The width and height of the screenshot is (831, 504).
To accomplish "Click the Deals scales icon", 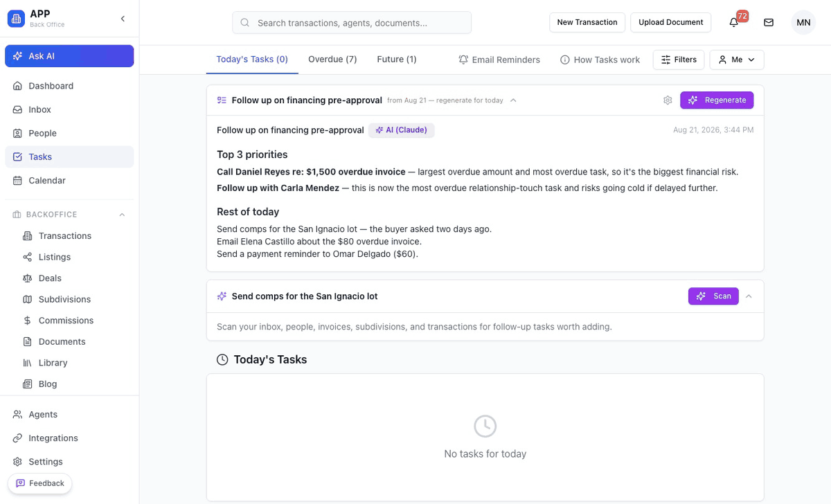I will 28,278.
